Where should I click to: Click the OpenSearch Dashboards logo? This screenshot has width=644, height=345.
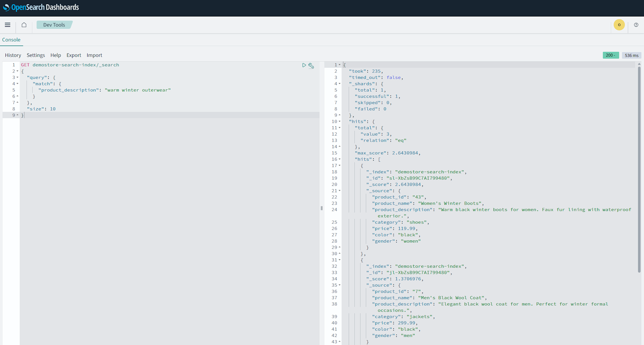click(x=41, y=7)
